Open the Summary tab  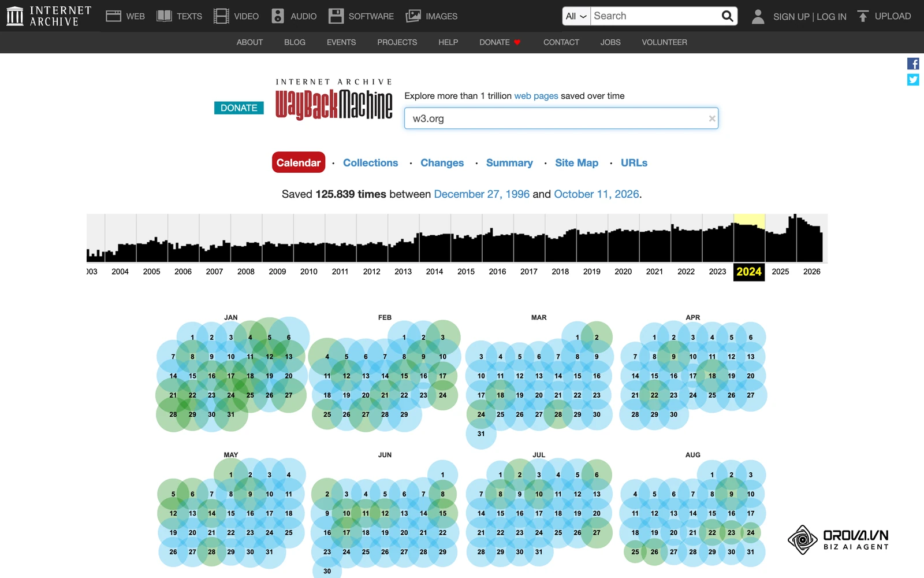click(509, 163)
